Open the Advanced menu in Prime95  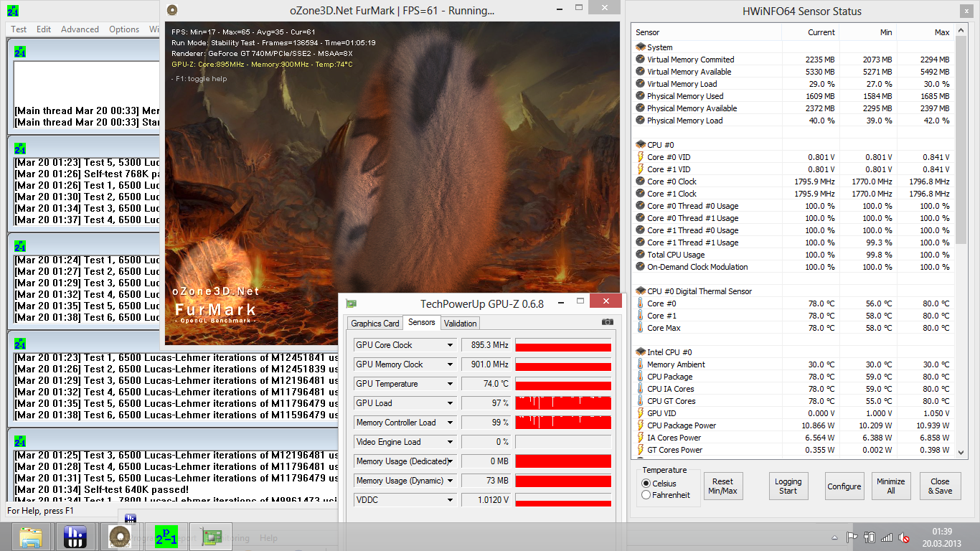pyautogui.click(x=80, y=29)
